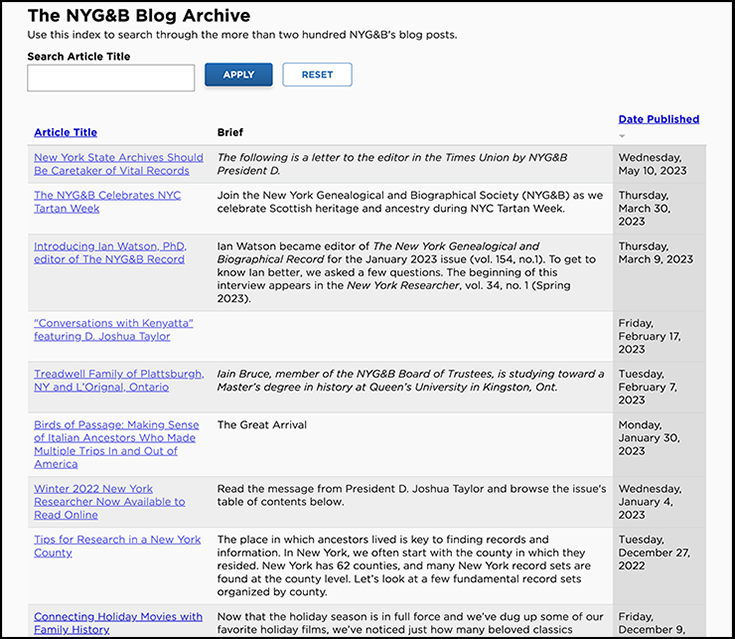Click the Great Arrival brief text
The image size is (735, 639).
[x=262, y=425]
